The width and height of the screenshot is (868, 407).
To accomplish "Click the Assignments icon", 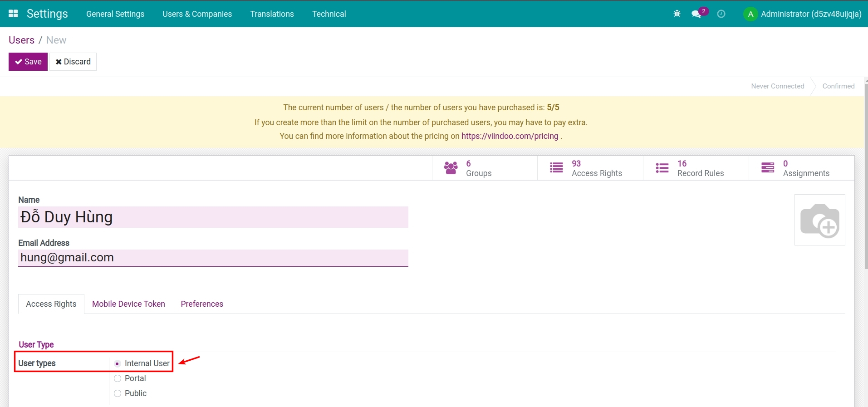I will (768, 168).
